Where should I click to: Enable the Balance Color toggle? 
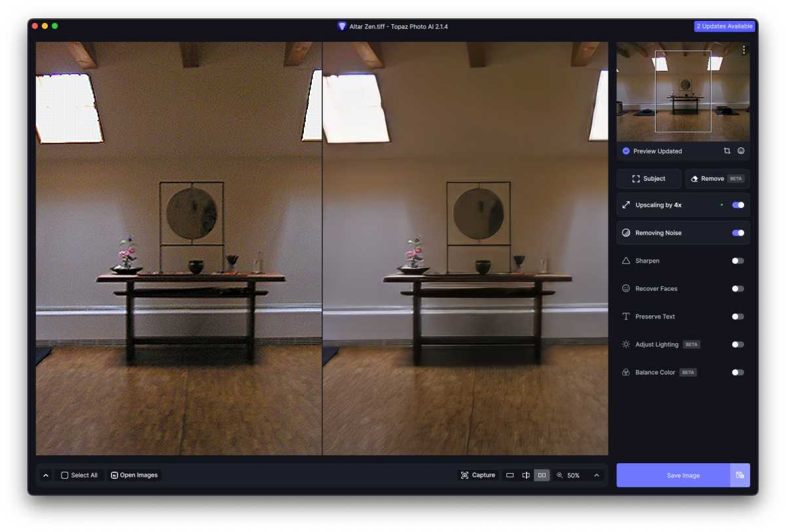click(738, 372)
